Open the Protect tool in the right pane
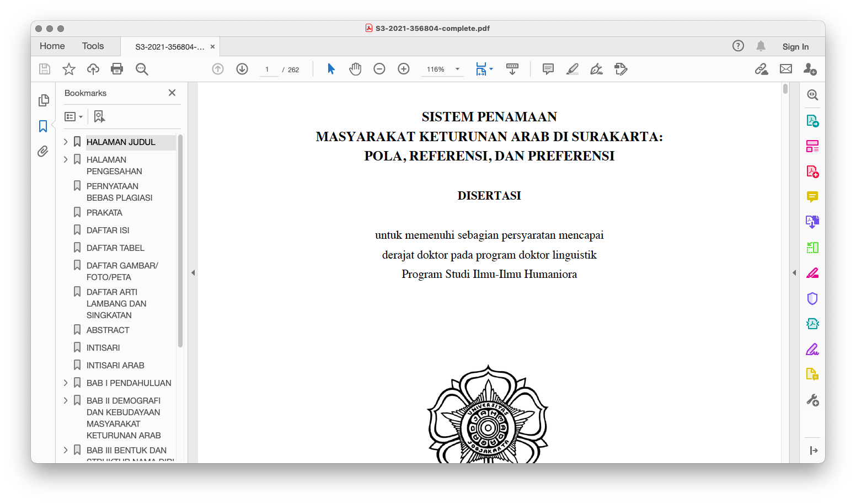The width and height of the screenshot is (856, 504). pyautogui.click(x=812, y=298)
